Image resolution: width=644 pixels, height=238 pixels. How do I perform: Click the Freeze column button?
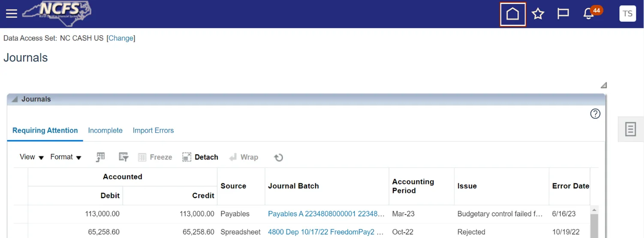[x=155, y=157]
